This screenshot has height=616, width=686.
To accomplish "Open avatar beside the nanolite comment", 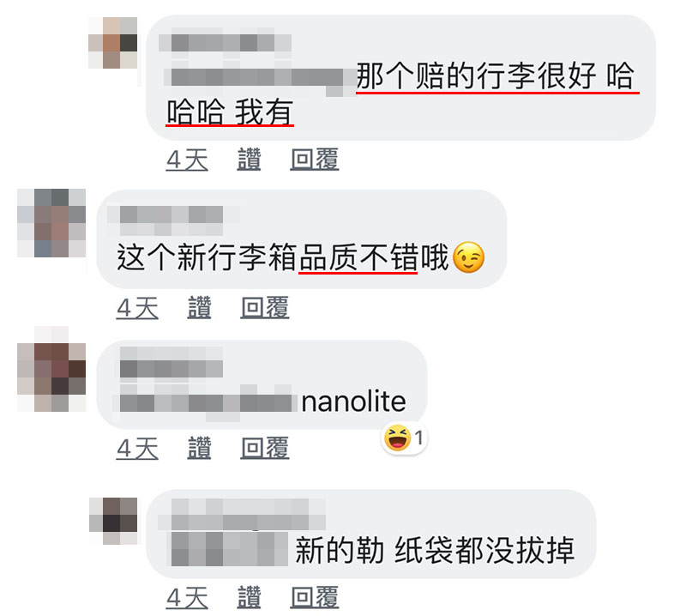I will 51,369.
